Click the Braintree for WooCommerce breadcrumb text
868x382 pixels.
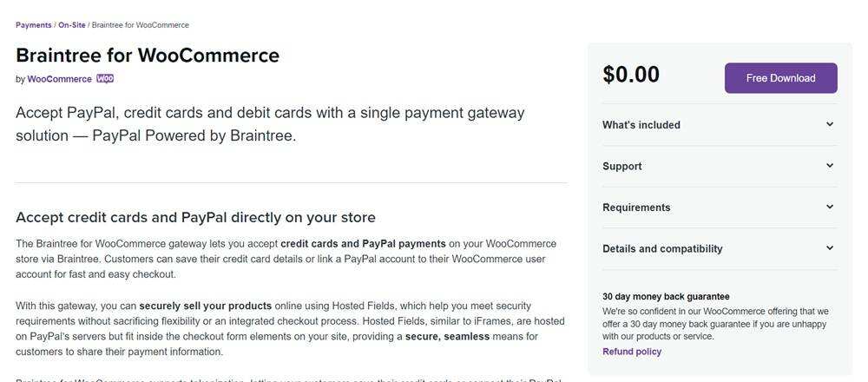140,25
